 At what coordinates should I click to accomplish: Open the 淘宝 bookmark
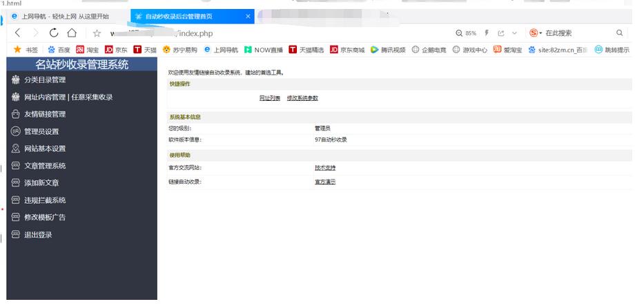click(x=88, y=50)
